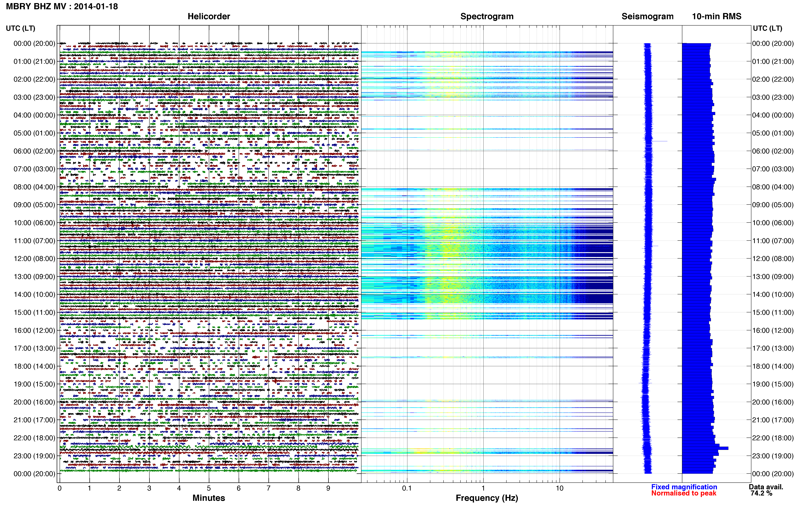This screenshot has width=812, height=508.
Task: Click '08:00 (04:00)' on the Helicorder time axis
Action: (34, 187)
